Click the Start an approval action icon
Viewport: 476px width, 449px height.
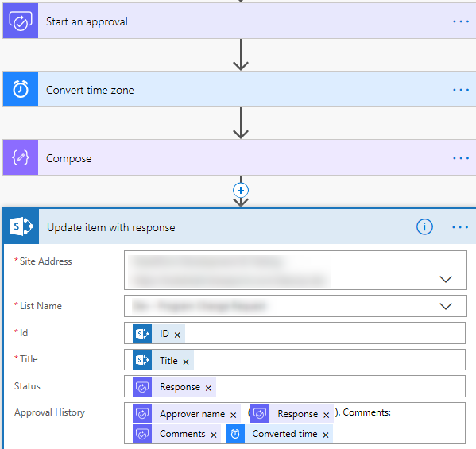21,21
